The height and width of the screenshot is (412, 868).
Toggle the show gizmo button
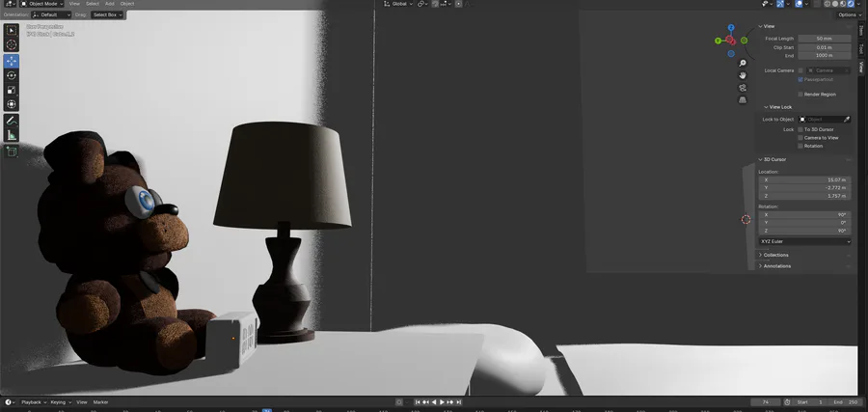pyautogui.click(x=780, y=3)
